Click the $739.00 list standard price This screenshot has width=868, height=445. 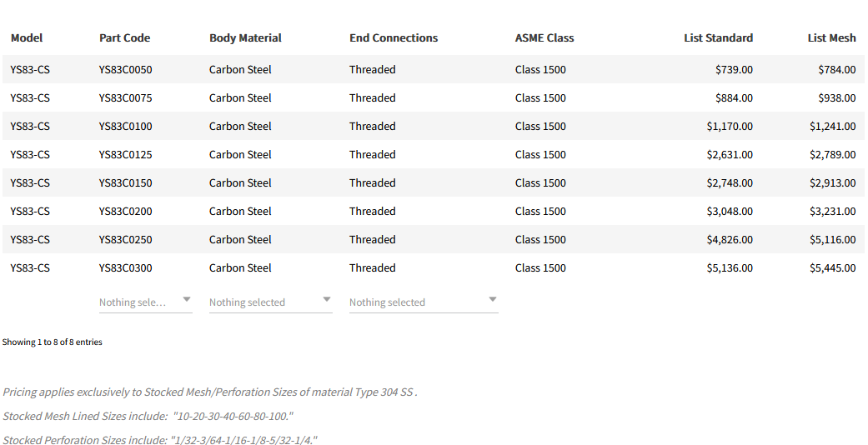point(734,69)
